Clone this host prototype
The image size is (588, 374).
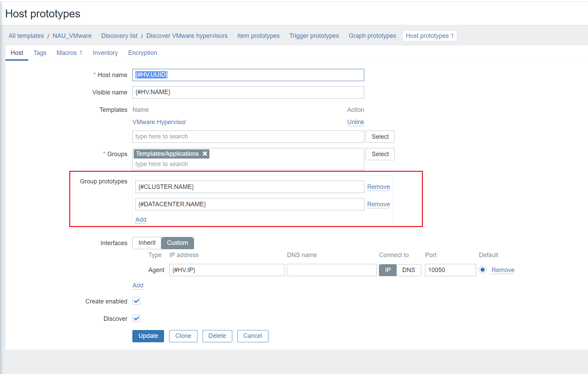click(183, 336)
